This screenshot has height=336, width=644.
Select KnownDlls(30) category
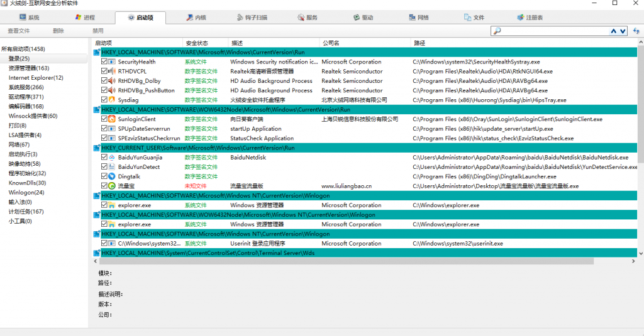coord(27,183)
